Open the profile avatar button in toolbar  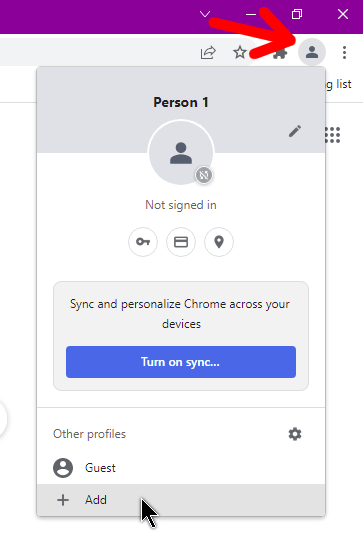click(x=312, y=52)
